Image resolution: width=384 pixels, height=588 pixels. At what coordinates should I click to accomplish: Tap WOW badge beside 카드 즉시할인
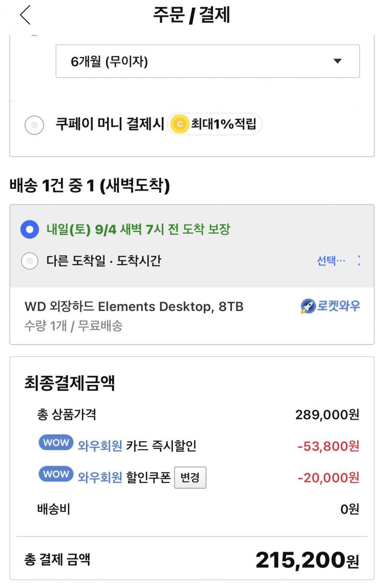click(56, 444)
